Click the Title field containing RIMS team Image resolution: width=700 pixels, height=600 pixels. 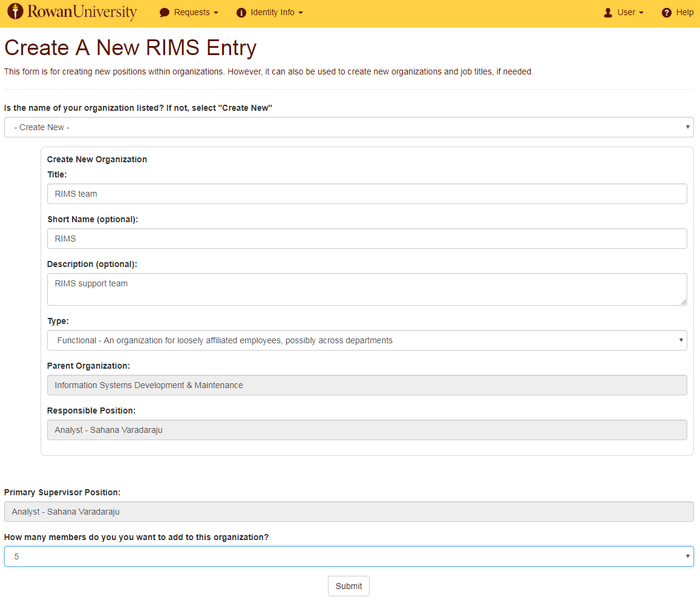pos(367,194)
